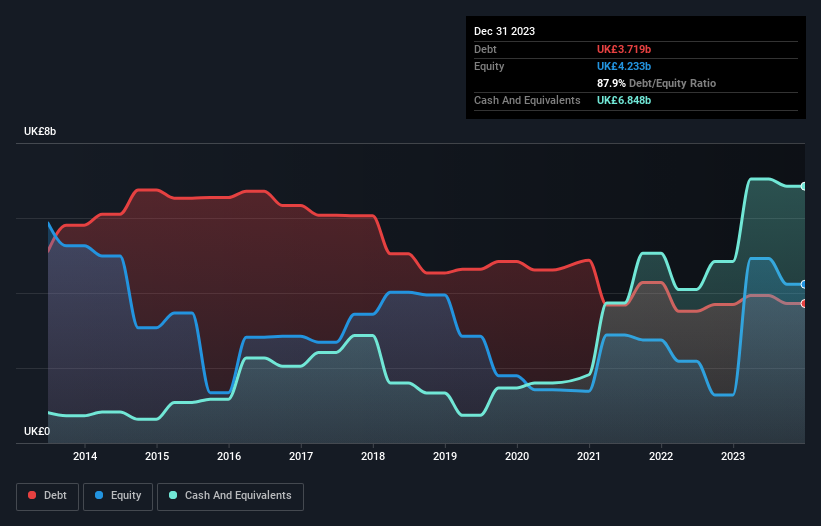Click Cash And Equivalents tooltip label
The height and width of the screenshot is (526, 821).
[x=527, y=100]
